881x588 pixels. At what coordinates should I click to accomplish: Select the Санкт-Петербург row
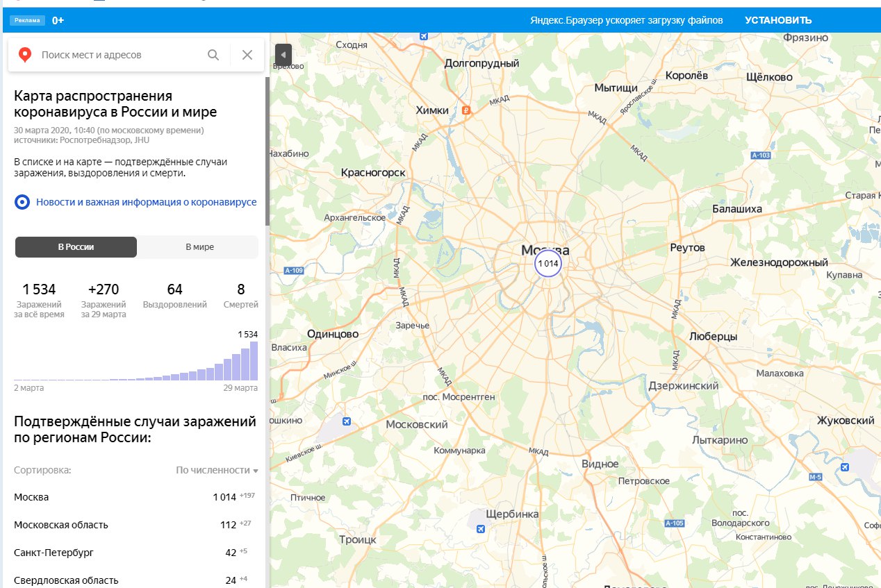[136, 553]
